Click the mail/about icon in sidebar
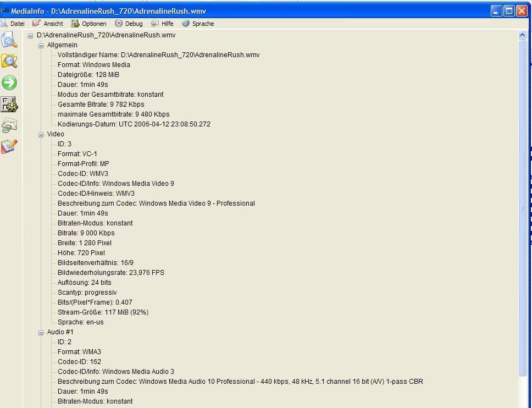532x408 pixels. [9, 125]
